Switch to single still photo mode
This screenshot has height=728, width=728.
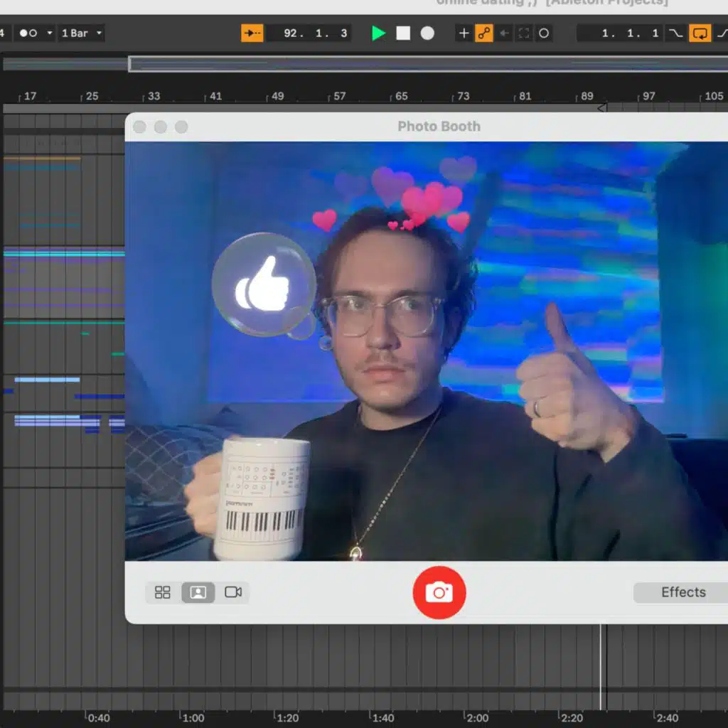click(x=198, y=592)
